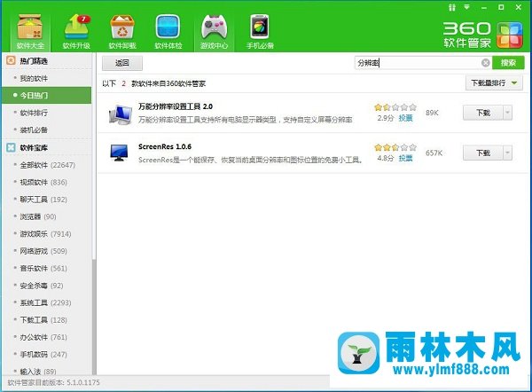The height and width of the screenshot is (392, 532).
Task: Click 657K size of ScreenRes
Action: pos(434,153)
